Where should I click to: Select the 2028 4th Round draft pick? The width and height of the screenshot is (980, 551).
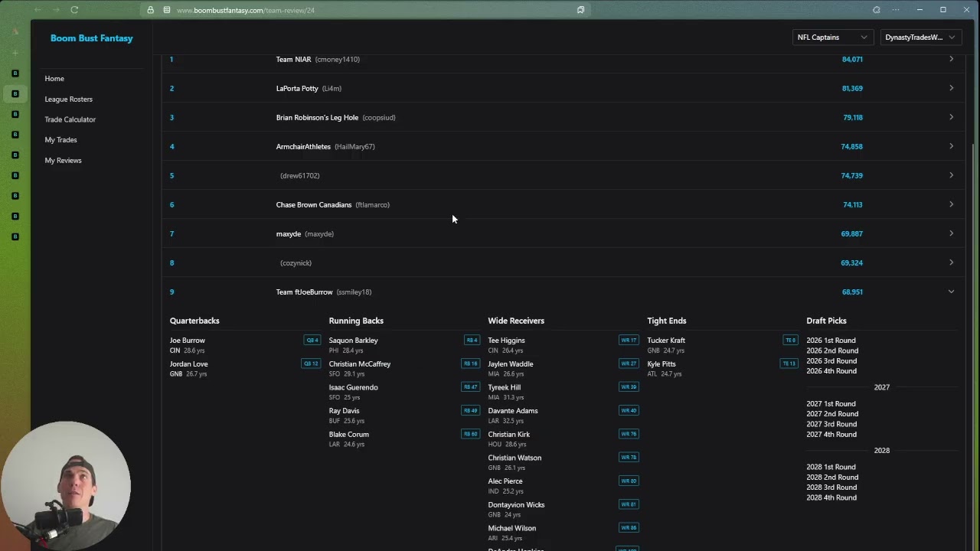pos(831,497)
